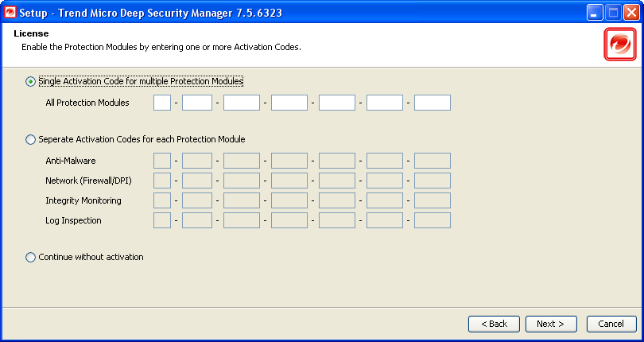Click fourth All Protection Modules code field

(289, 103)
